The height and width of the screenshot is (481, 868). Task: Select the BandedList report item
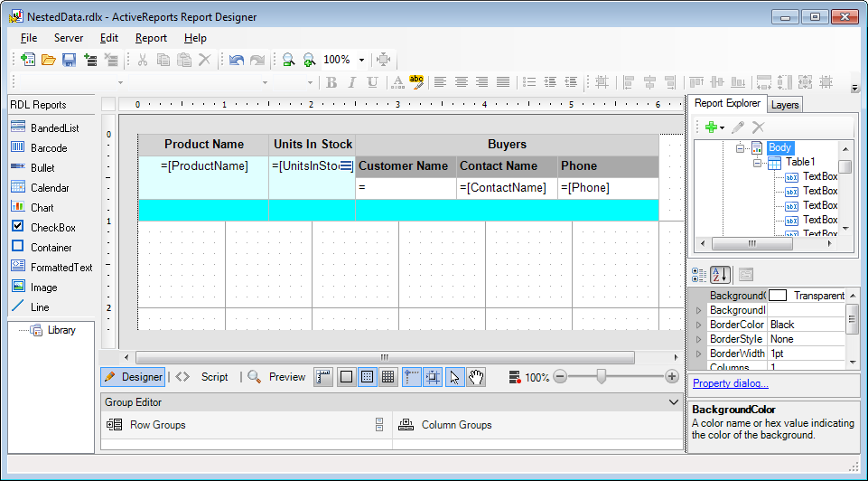(x=45, y=128)
